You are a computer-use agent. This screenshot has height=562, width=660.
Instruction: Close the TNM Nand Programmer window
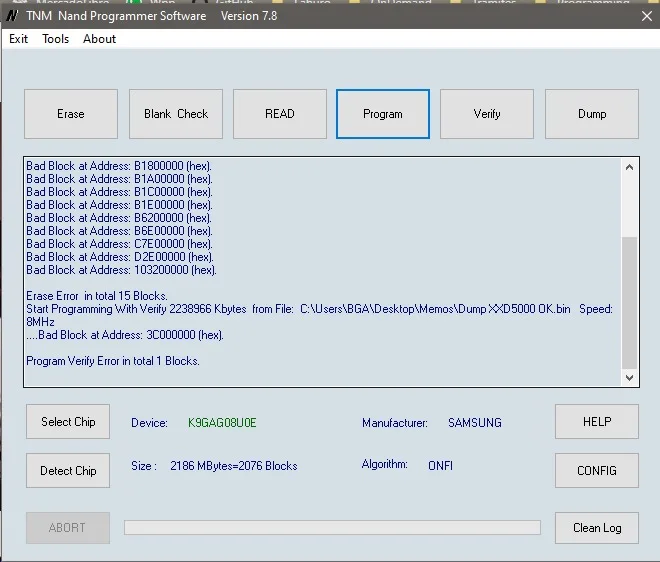[x=647, y=16]
